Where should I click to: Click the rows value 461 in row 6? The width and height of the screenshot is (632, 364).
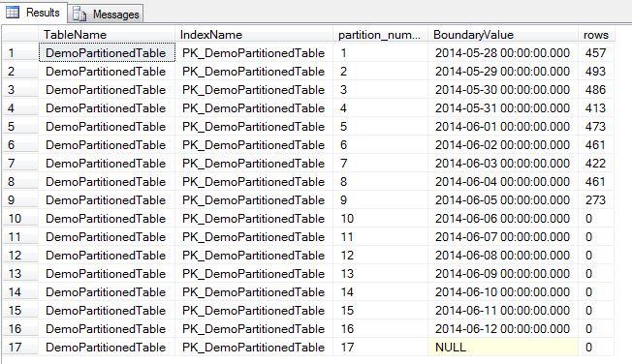[x=596, y=145]
